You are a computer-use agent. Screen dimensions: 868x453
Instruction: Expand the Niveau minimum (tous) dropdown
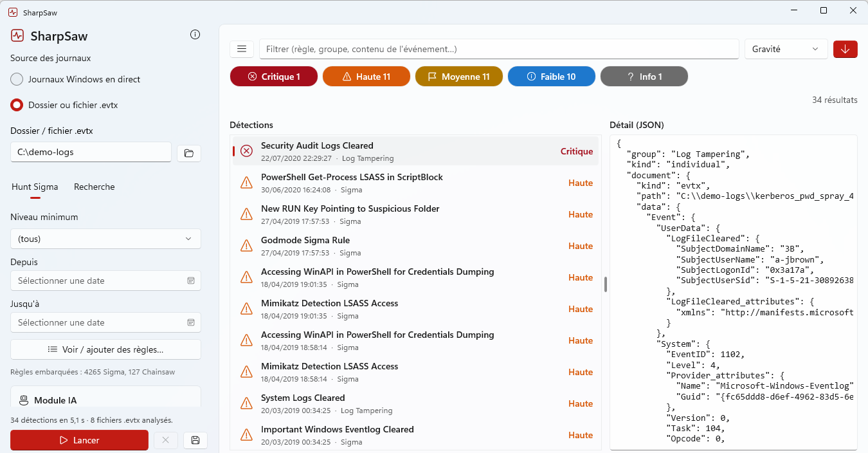click(x=105, y=239)
